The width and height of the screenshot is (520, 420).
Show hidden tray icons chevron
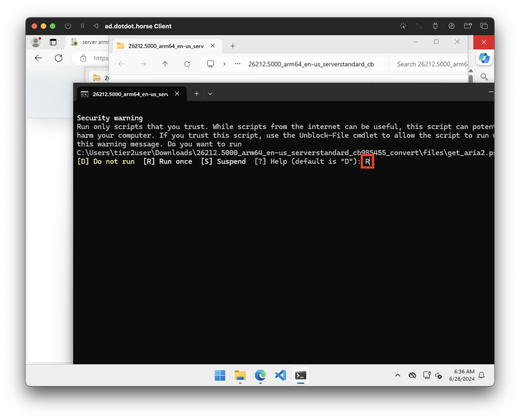coord(398,375)
